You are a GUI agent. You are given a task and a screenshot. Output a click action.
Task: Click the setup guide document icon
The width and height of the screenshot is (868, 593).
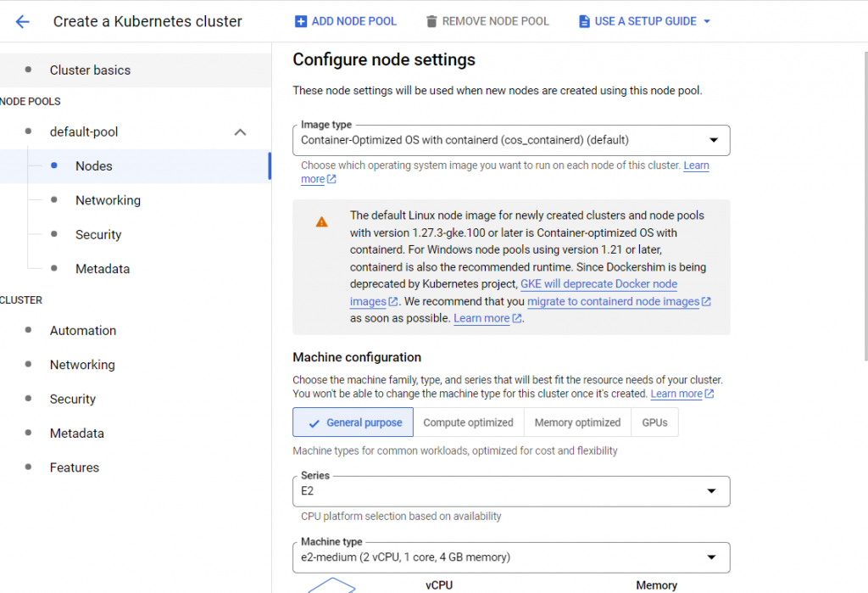(x=584, y=21)
